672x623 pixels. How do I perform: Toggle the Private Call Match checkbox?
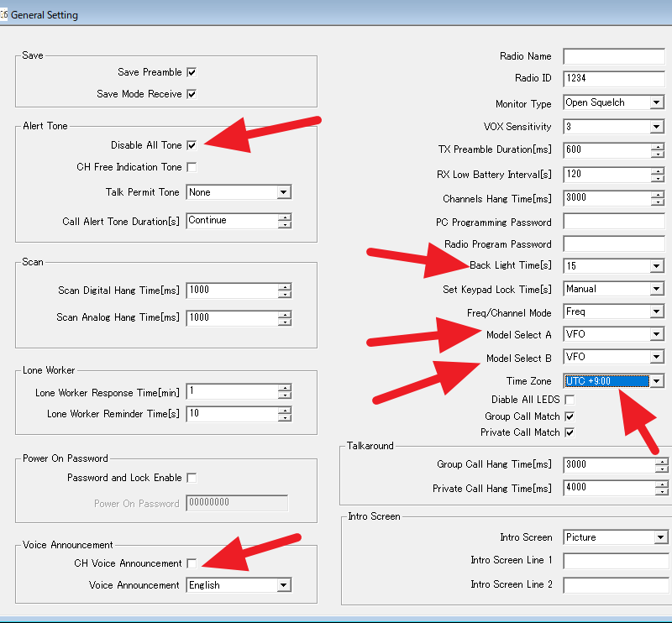tap(569, 432)
